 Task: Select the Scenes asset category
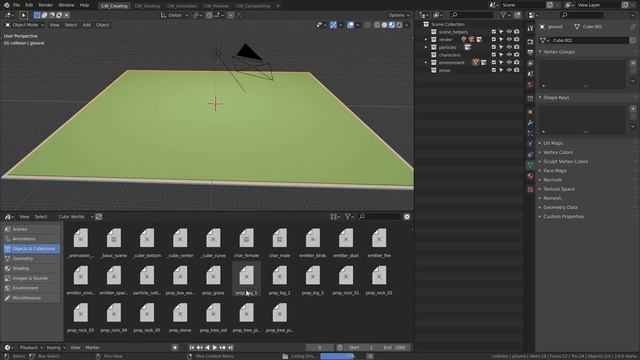[x=31, y=229]
